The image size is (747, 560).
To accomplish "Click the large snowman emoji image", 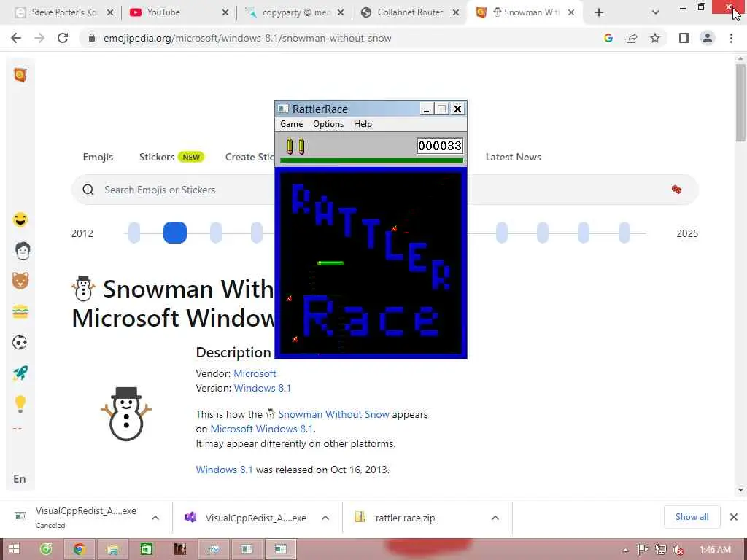I will [x=126, y=413].
